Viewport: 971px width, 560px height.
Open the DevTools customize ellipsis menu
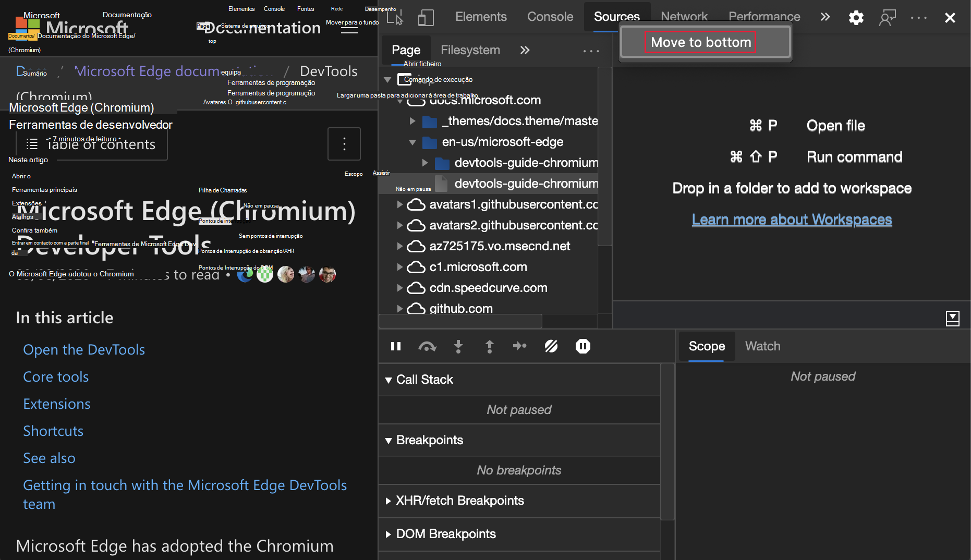tap(918, 18)
